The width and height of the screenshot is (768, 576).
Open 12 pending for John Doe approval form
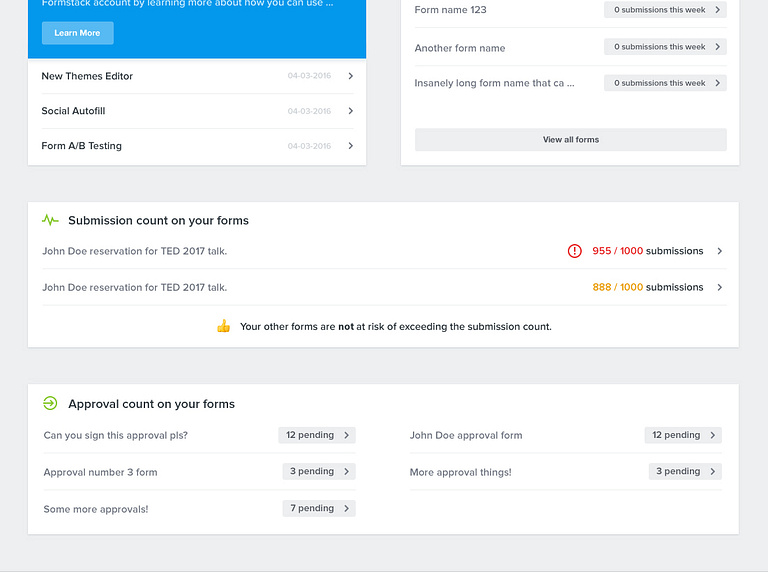click(x=683, y=435)
